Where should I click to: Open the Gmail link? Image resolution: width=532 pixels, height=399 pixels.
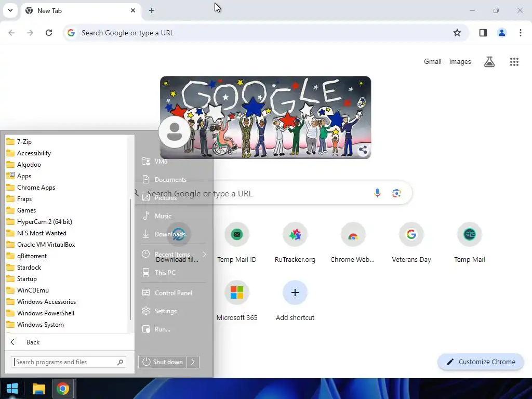click(x=432, y=61)
